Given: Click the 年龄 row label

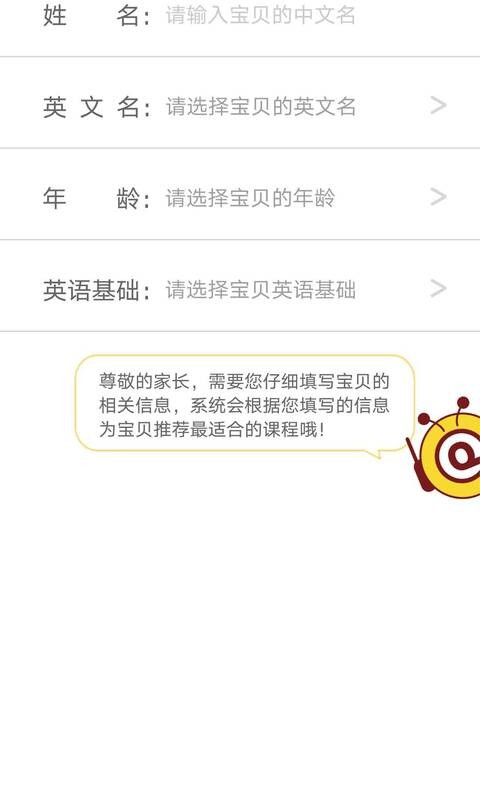Looking at the screenshot, I should click(x=96, y=198).
